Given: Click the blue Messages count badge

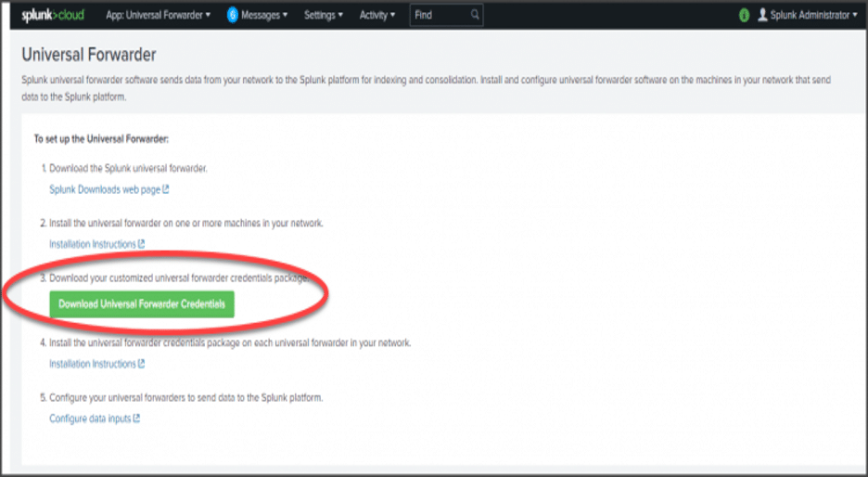Looking at the screenshot, I should tap(233, 15).
